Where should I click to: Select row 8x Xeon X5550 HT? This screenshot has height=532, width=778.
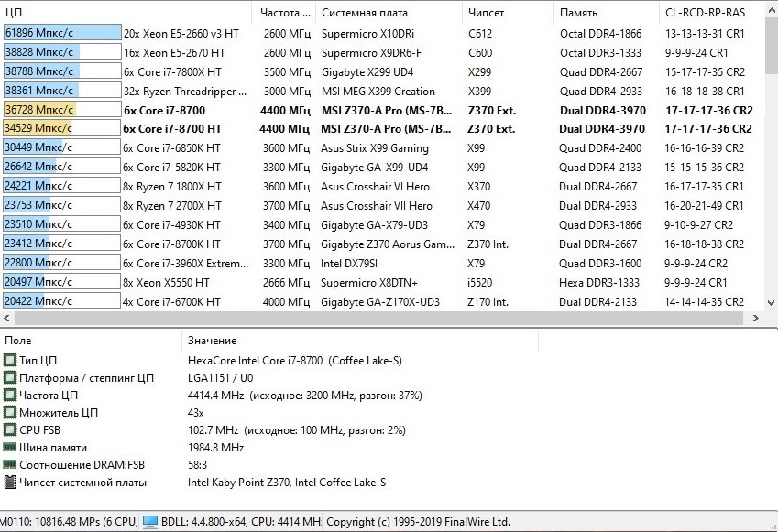click(x=382, y=283)
